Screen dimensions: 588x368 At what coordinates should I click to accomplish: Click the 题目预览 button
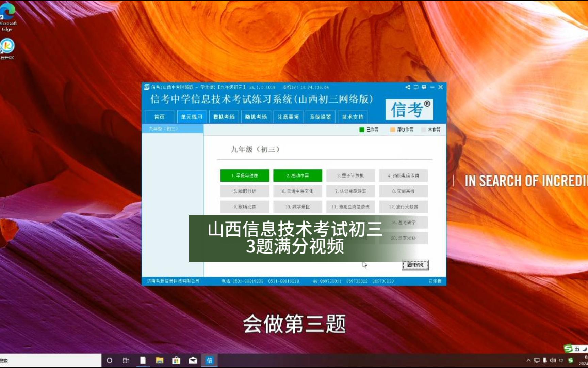[x=416, y=265]
